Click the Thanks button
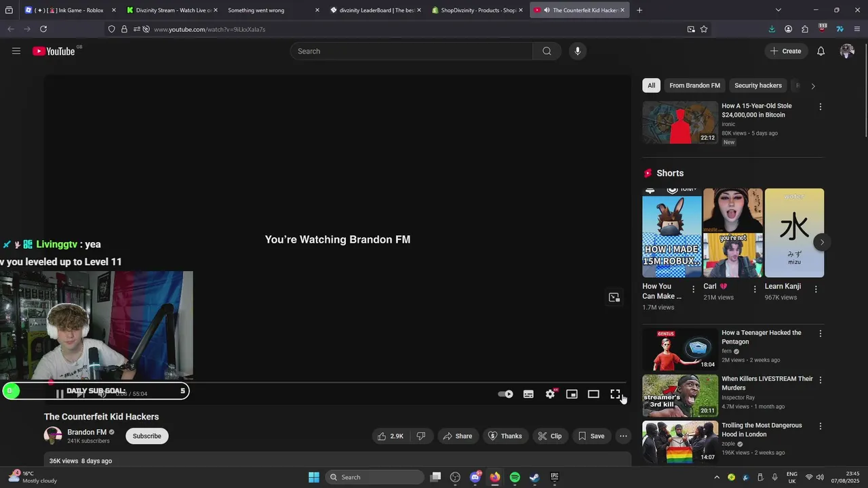This screenshot has height=488, width=868. click(505, 436)
